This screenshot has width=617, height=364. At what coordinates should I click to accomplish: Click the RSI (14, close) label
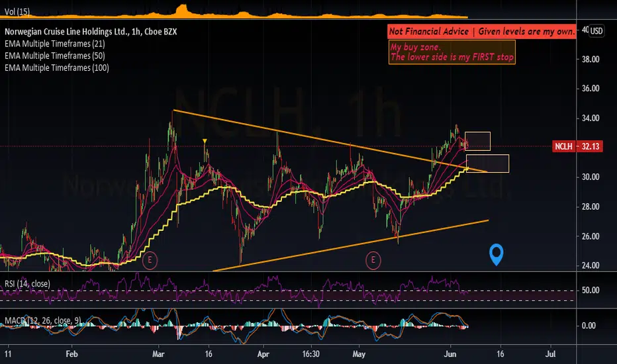click(27, 284)
